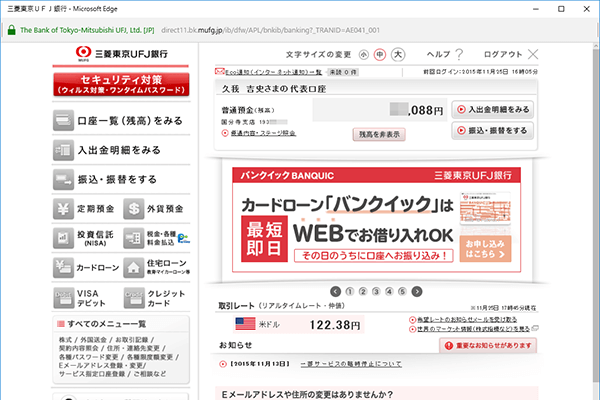Click 入出金明細をみる button in account panel
This screenshot has width=600, height=400.
tap(492, 109)
